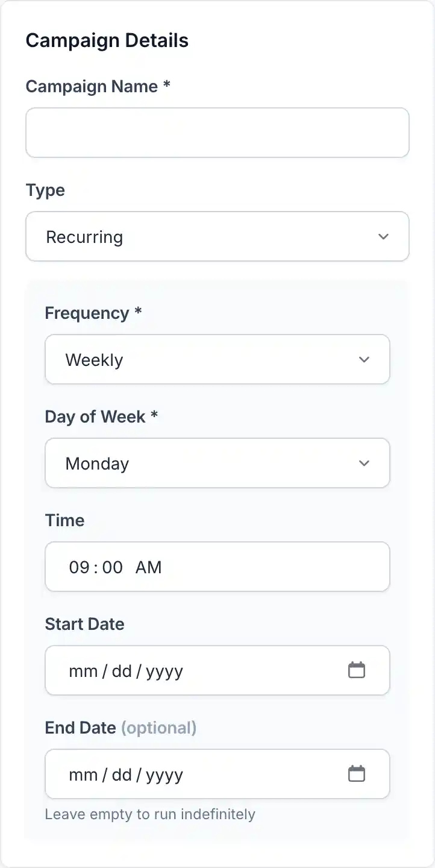The height and width of the screenshot is (868, 435).
Task: Select the End Date optional label
Action: click(159, 728)
